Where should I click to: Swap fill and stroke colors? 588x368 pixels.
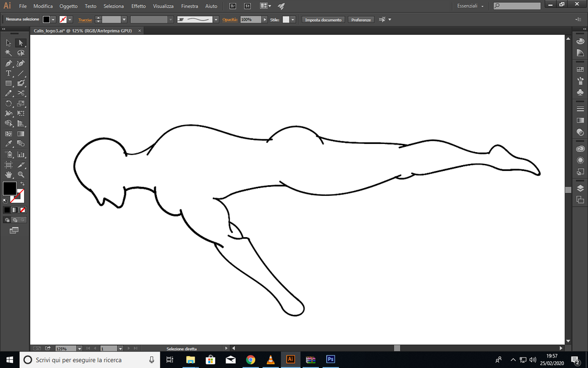[x=22, y=184]
